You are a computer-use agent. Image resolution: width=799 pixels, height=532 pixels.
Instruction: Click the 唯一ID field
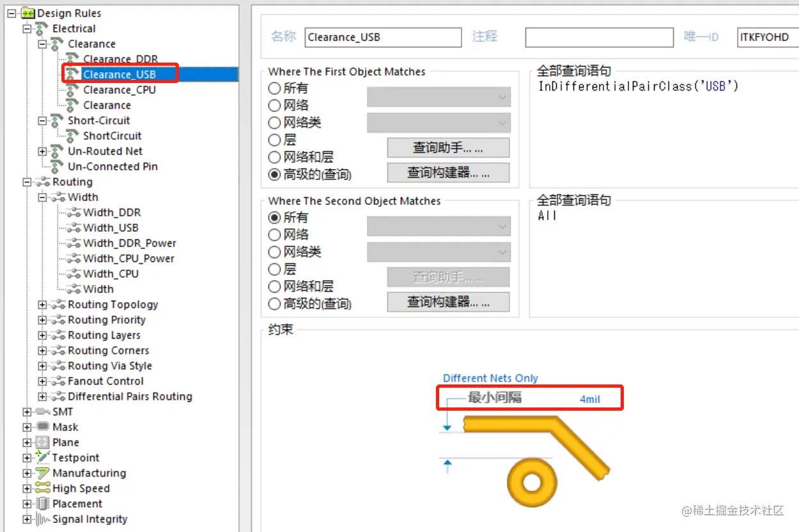[x=768, y=37]
